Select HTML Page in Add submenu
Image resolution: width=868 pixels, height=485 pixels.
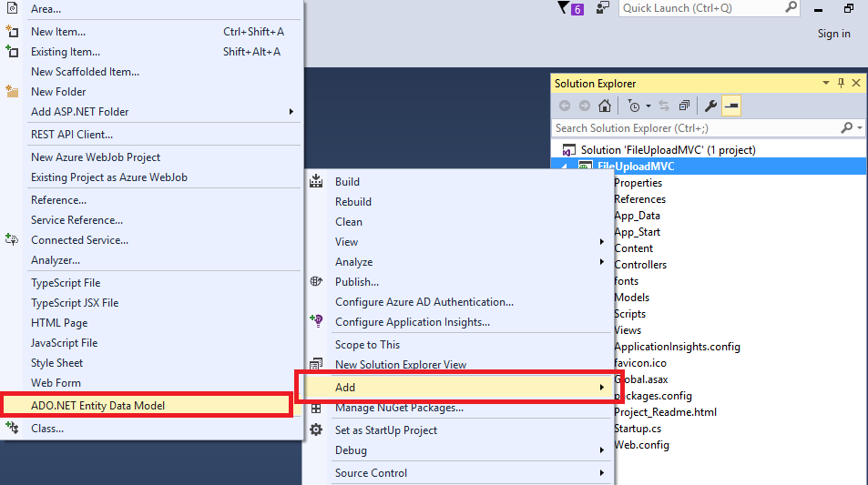coord(59,323)
